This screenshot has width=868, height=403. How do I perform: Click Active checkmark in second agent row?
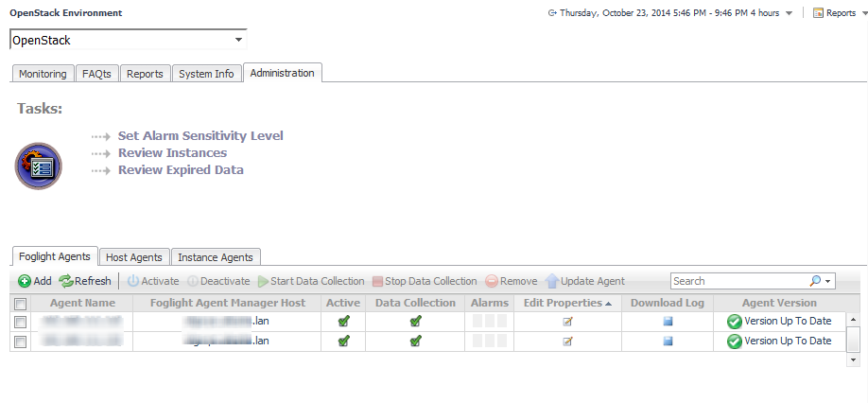[x=343, y=342]
